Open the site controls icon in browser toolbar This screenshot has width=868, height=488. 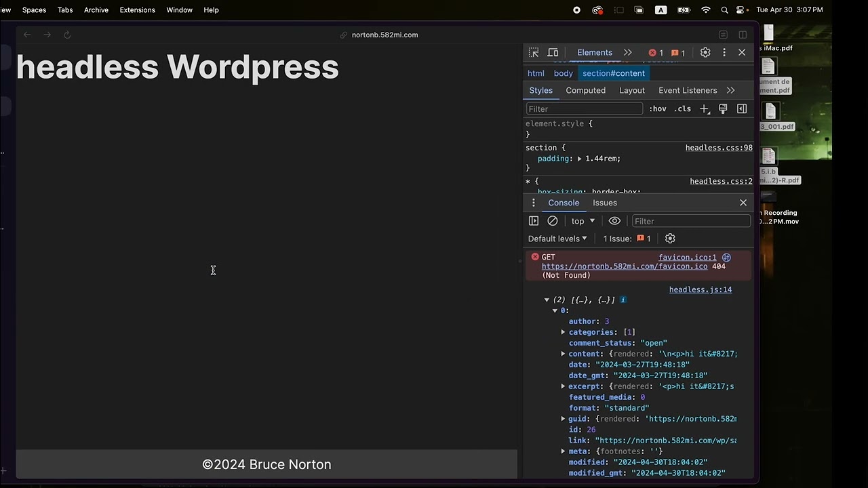[x=723, y=35]
